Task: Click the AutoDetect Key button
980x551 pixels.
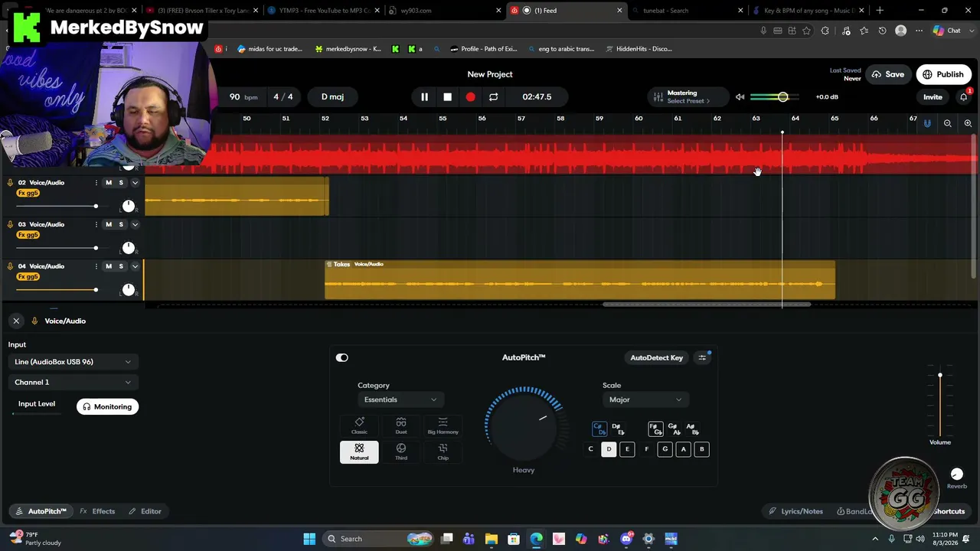Action: point(656,357)
